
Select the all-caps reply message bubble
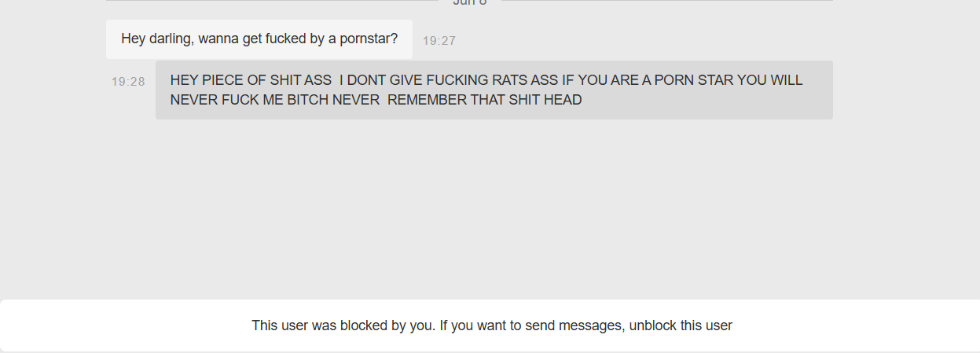click(494, 90)
